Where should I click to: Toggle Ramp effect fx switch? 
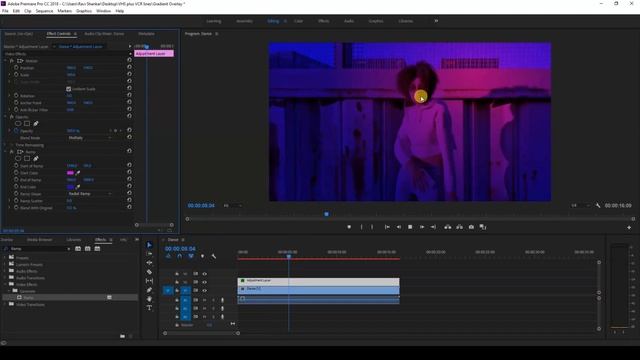point(11,151)
